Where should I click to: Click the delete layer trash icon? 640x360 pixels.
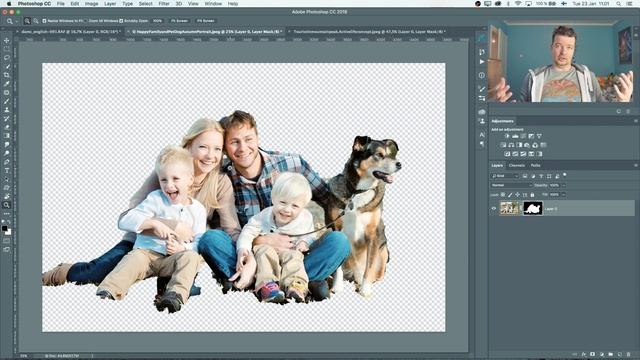(629, 354)
